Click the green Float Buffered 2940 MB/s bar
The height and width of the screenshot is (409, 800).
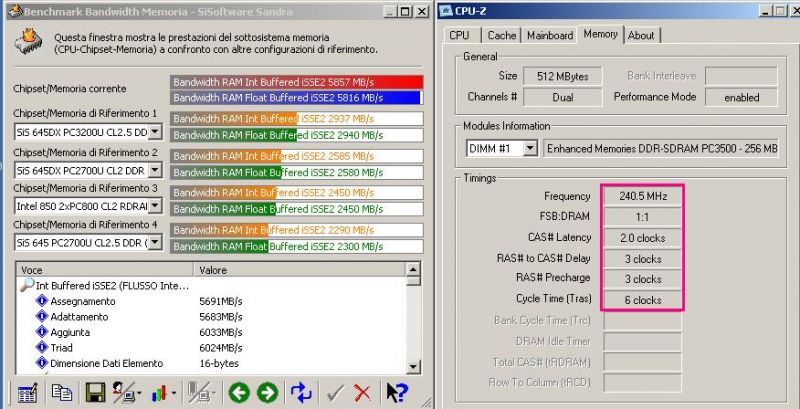coord(296,135)
